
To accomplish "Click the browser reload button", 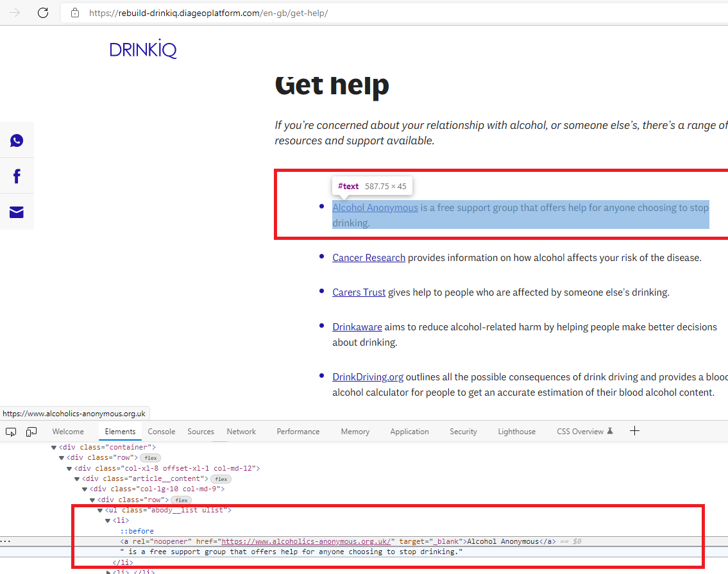I will [43, 13].
